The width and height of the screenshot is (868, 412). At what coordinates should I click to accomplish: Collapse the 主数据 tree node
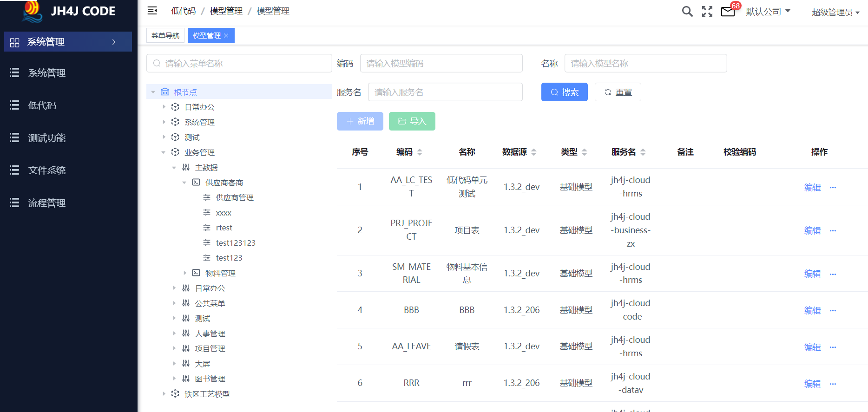(x=174, y=167)
